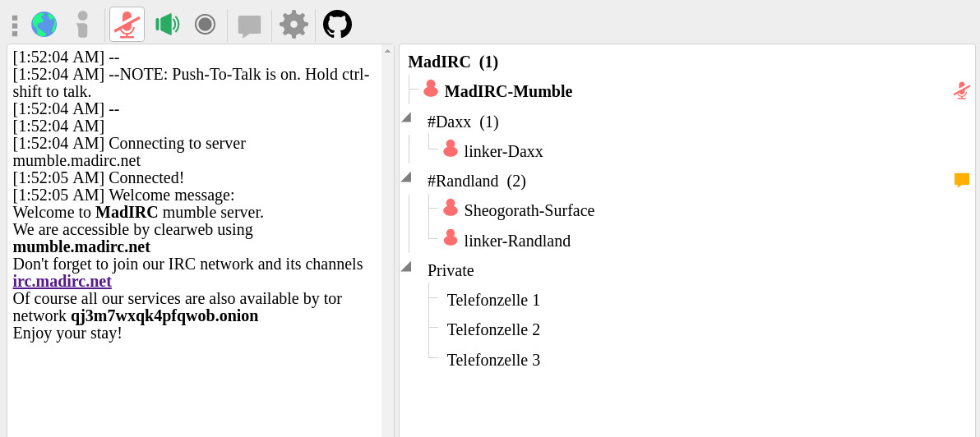Toggle the red muted microphone button
980x437 pixels.
click(x=127, y=25)
